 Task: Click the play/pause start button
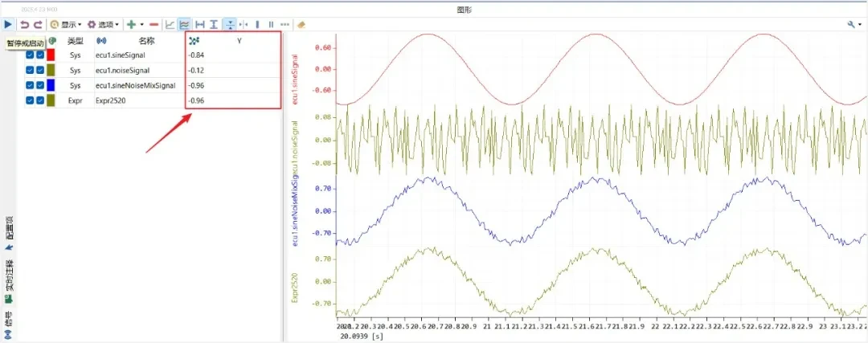coord(8,24)
